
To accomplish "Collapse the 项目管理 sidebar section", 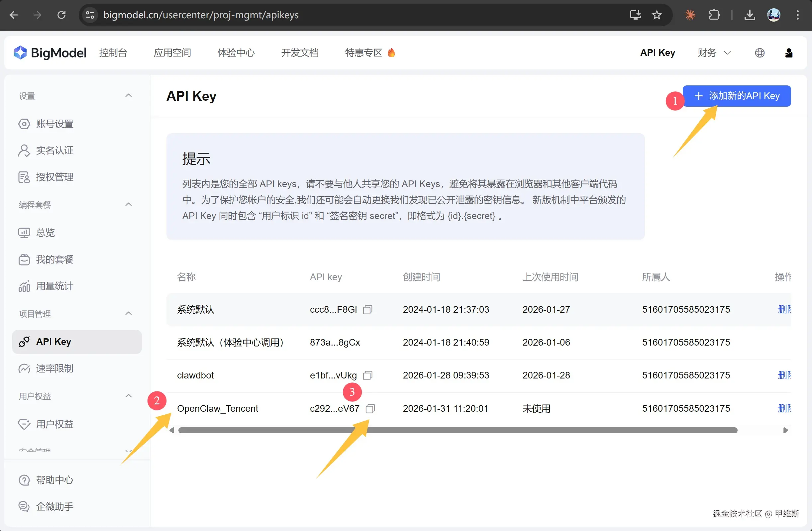I will point(128,313).
